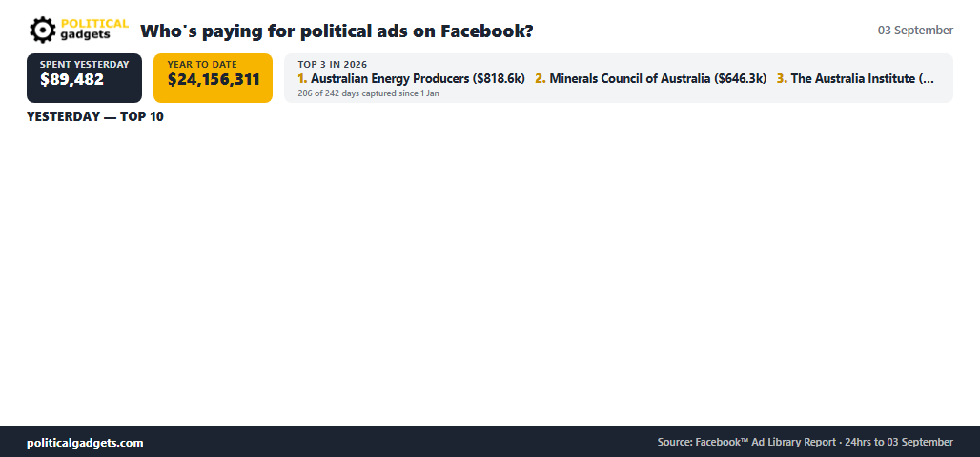980x457 pixels.
Task: Click the headline 'Who's paying for political ads on Facebook?'
Action: coord(337,31)
